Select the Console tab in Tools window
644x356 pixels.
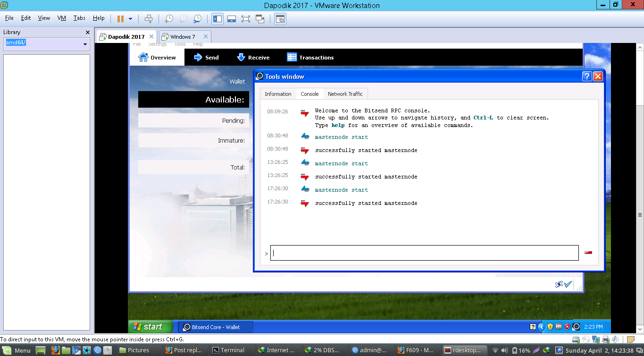click(x=309, y=94)
